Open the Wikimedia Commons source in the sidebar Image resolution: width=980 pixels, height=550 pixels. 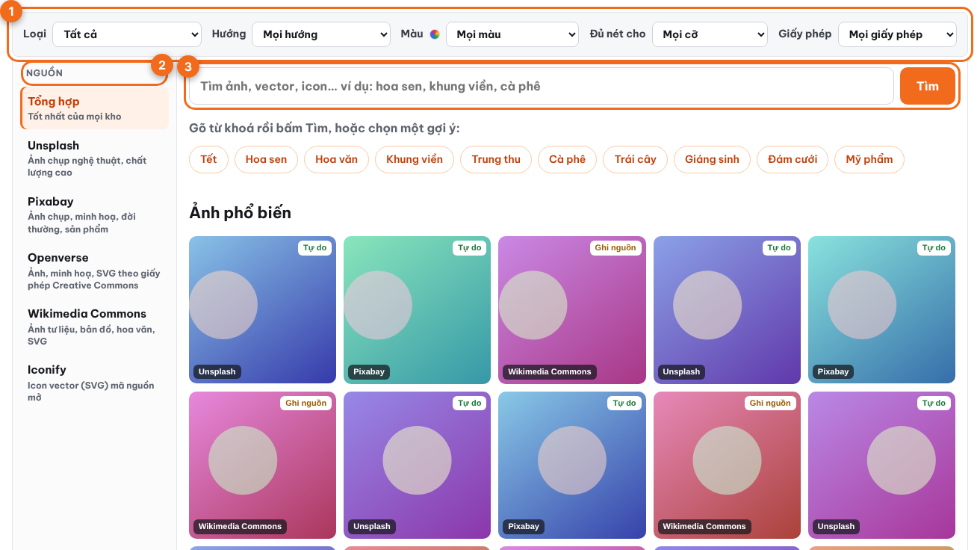click(x=95, y=327)
